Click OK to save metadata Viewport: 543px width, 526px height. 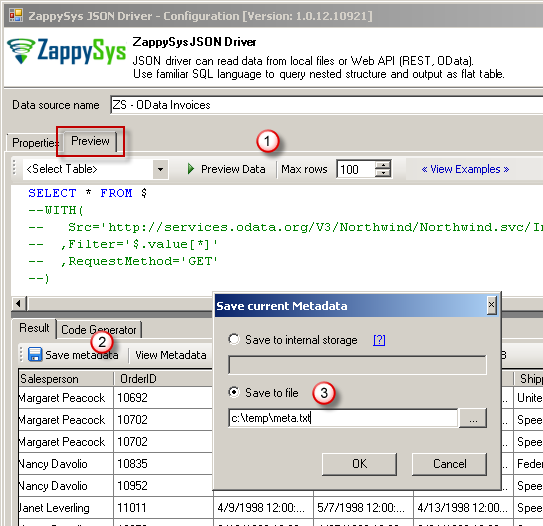[359, 464]
